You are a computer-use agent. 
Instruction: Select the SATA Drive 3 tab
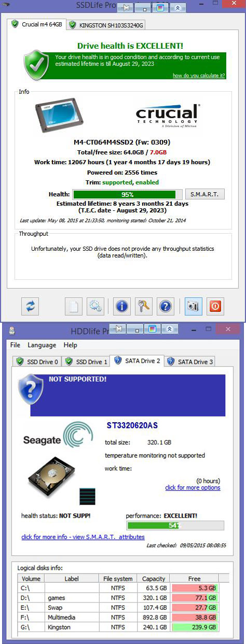point(190,362)
